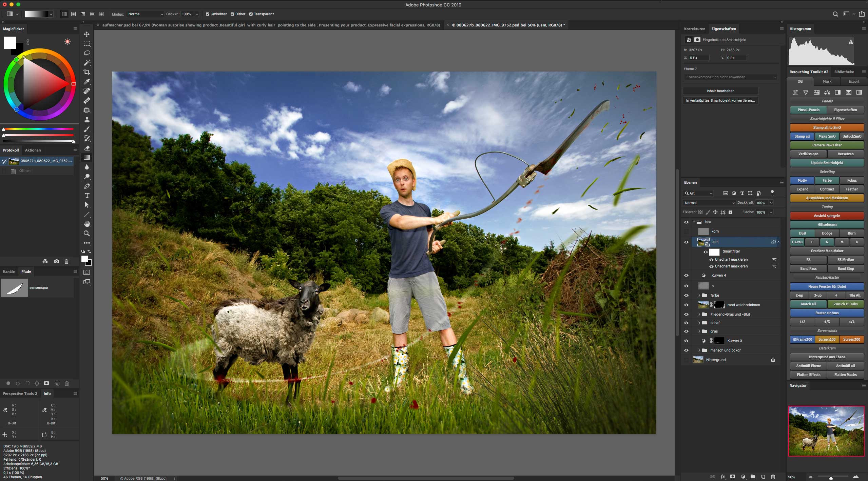The height and width of the screenshot is (481, 868).
Task: Select the Zoom tool in toolbar
Action: click(x=87, y=234)
